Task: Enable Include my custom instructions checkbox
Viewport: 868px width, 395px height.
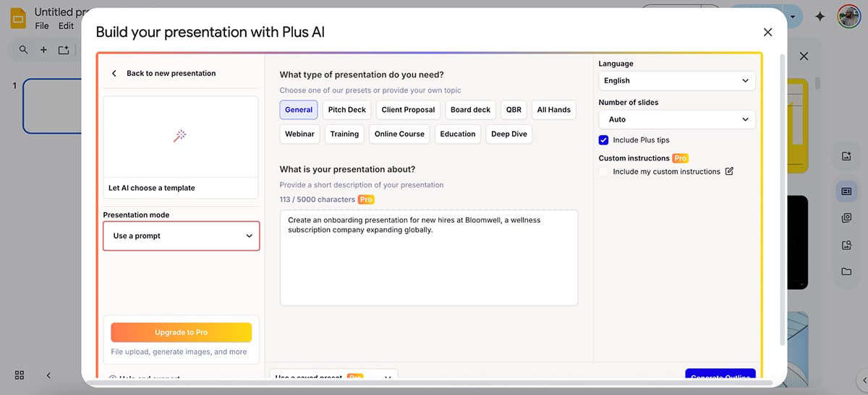Action: tap(603, 171)
